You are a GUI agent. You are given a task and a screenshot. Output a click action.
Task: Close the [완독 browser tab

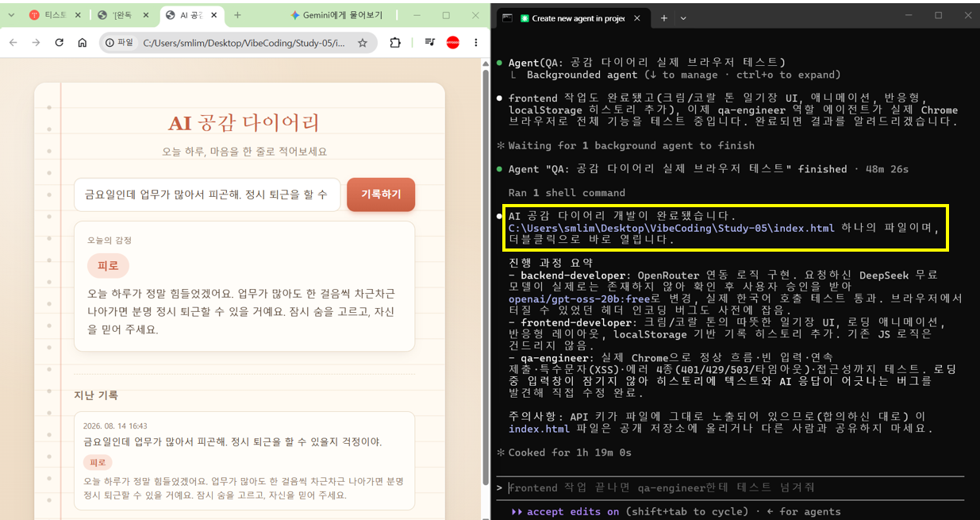145,15
